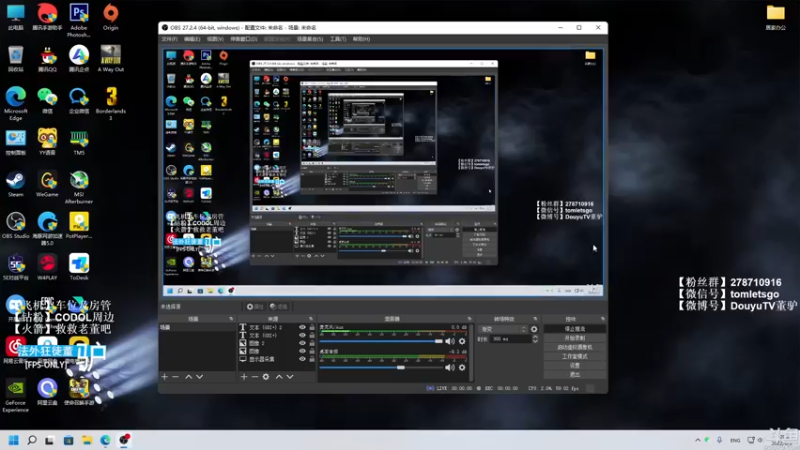This screenshot has width=800, height=450.
Task: Open the 居家办公 folder on the desktop
Action: point(776,17)
